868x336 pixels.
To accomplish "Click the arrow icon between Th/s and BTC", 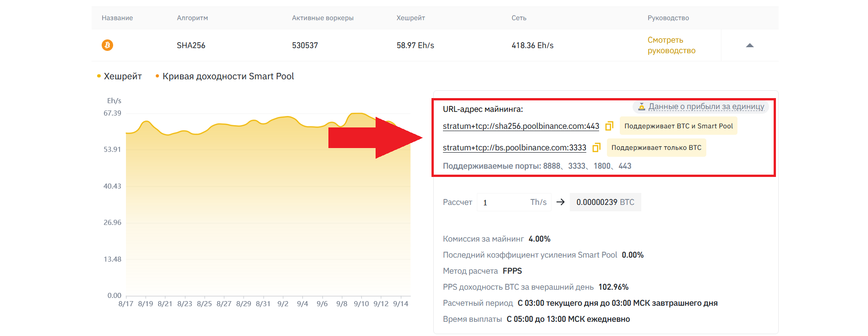I will (560, 202).
